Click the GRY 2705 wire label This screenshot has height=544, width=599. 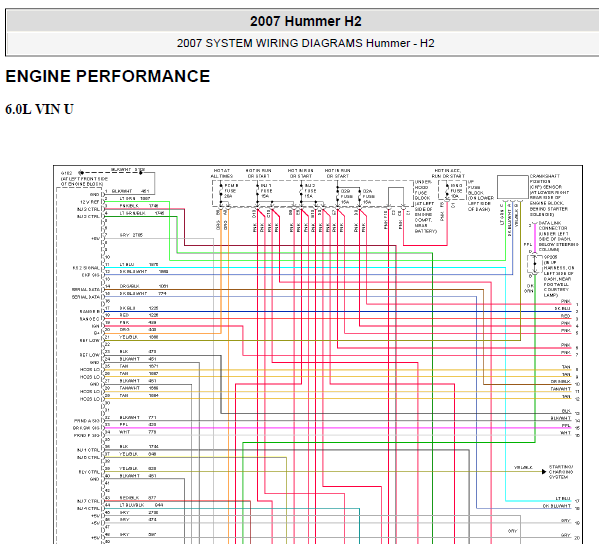[131, 235]
